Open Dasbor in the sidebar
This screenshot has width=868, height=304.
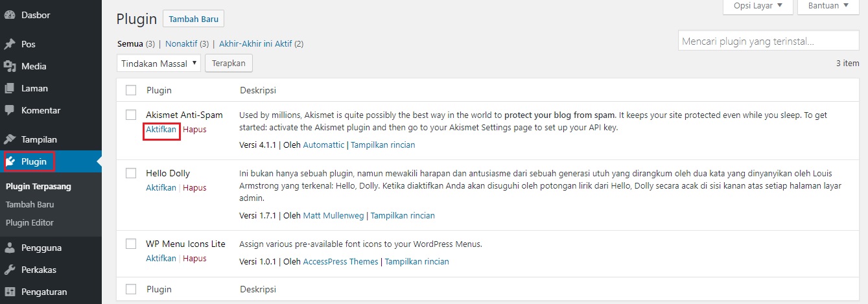pyautogui.click(x=36, y=14)
